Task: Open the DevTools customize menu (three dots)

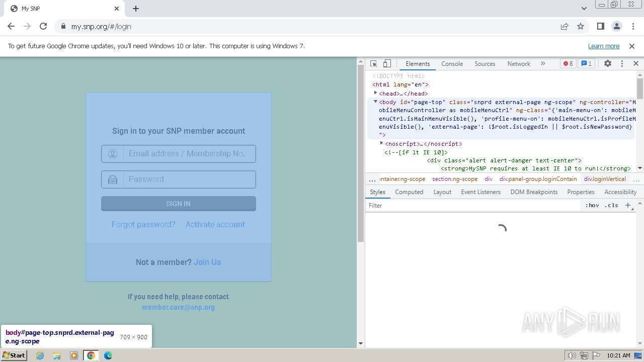Action: (622, 64)
